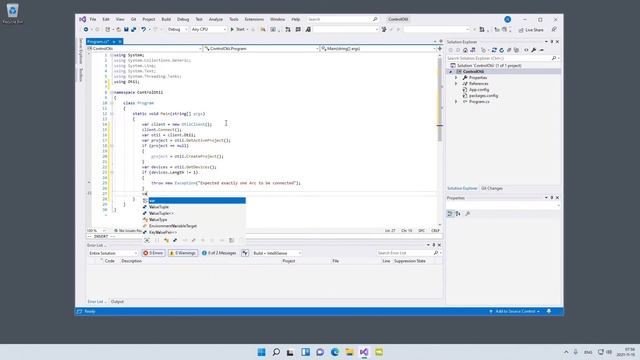The image size is (640, 360).
Task: Toggle the 0 Errors filter button
Action: [x=153, y=253]
